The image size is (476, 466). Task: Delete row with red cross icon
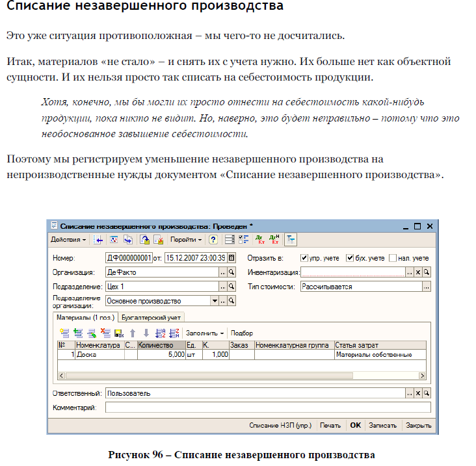[105, 333]
